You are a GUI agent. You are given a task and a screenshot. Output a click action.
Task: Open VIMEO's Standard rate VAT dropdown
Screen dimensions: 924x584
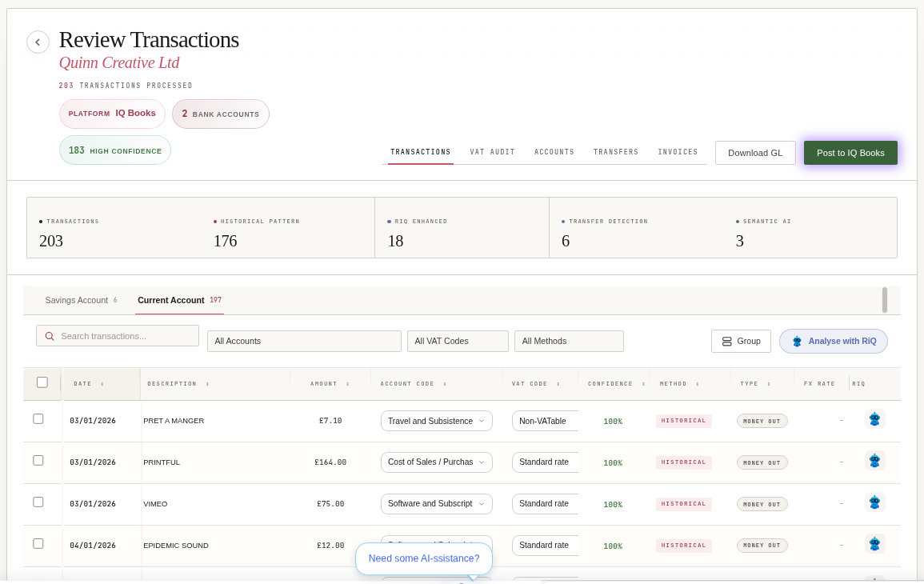[545, 504]
